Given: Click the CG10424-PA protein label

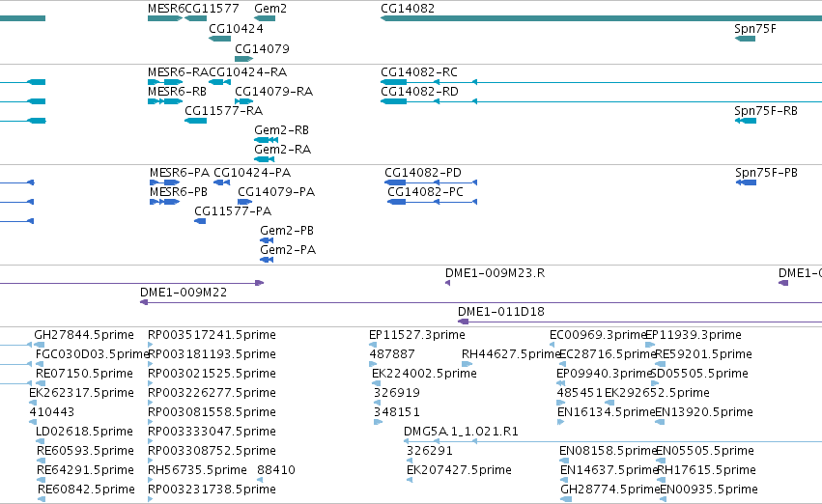Looking at the screenshot, I should pos(252,173).
